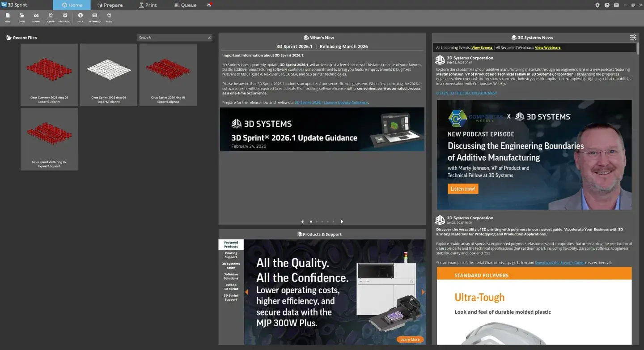Open settings gear in the title bar
Image resolution: width=644 pixels, height=350 pixels.
point(597,5)
